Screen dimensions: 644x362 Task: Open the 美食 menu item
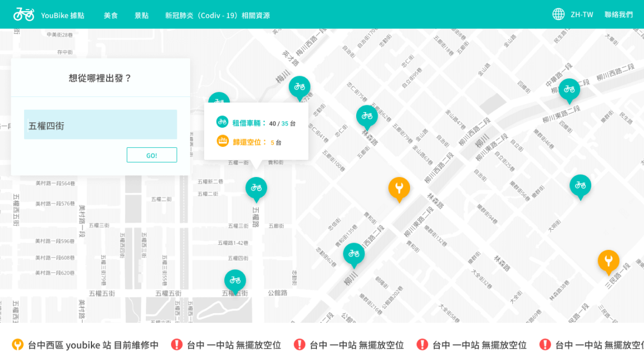111,15
